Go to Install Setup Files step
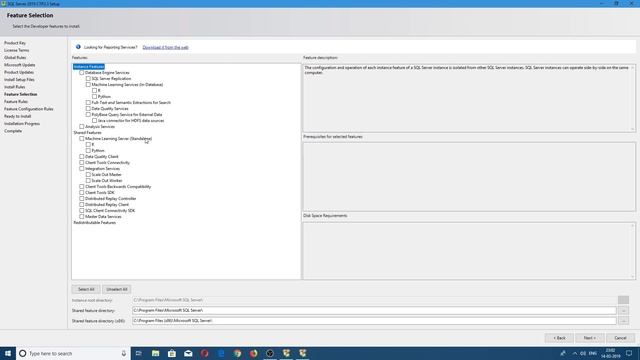 19,80
